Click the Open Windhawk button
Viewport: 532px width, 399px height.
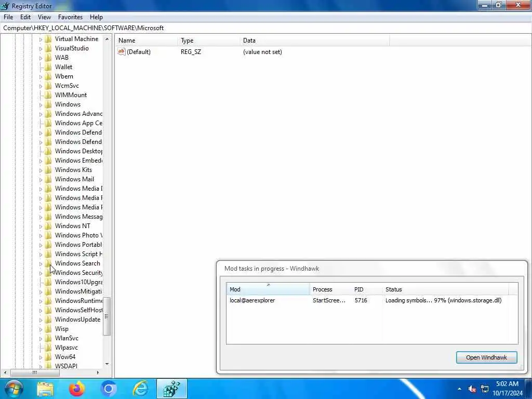(486, 357)
